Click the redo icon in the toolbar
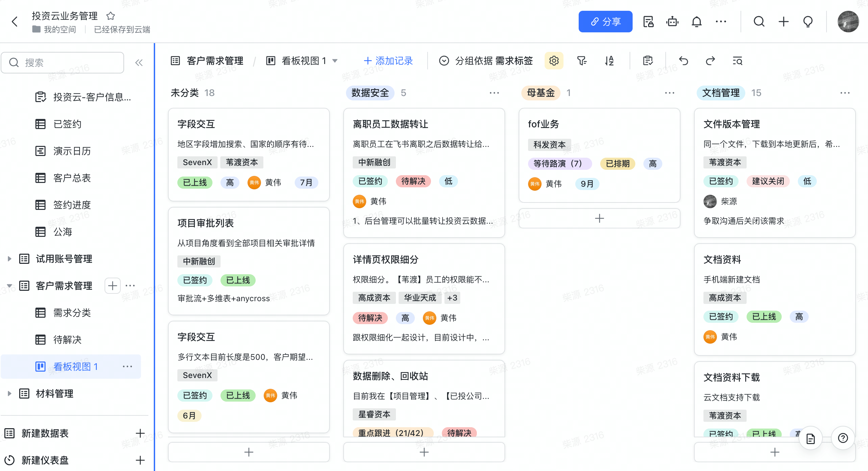The width and height of the screenshot is (868, 471). (710, 61)
